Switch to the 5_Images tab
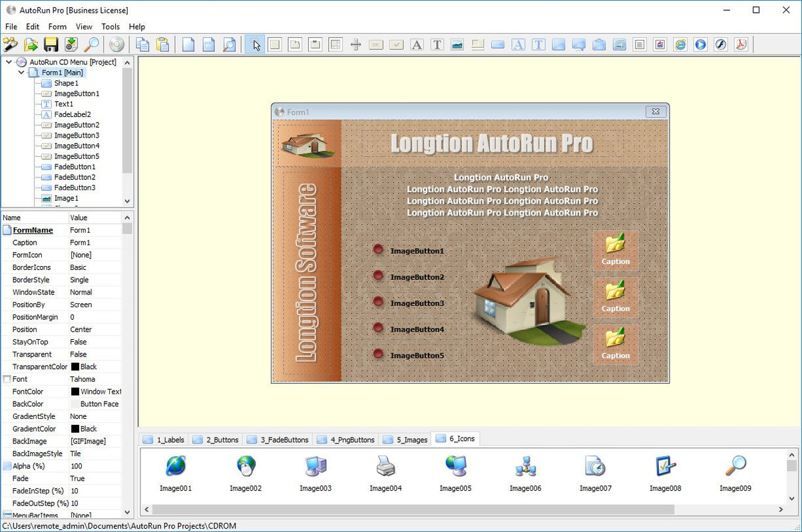802x532 pixels. pos(405,440)
